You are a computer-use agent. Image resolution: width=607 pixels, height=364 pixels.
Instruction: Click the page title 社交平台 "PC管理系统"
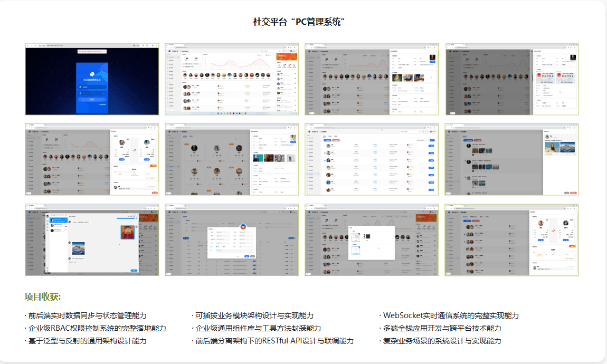click(x=299, y=22)
